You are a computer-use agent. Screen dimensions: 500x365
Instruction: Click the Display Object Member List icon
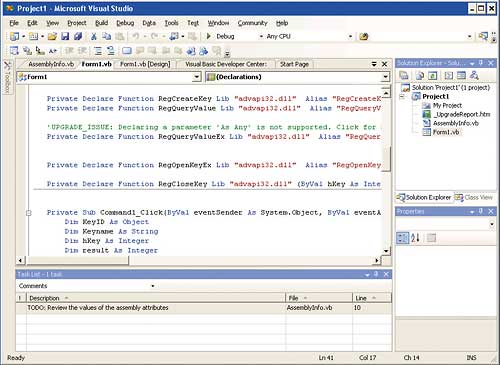click(14, 51)
